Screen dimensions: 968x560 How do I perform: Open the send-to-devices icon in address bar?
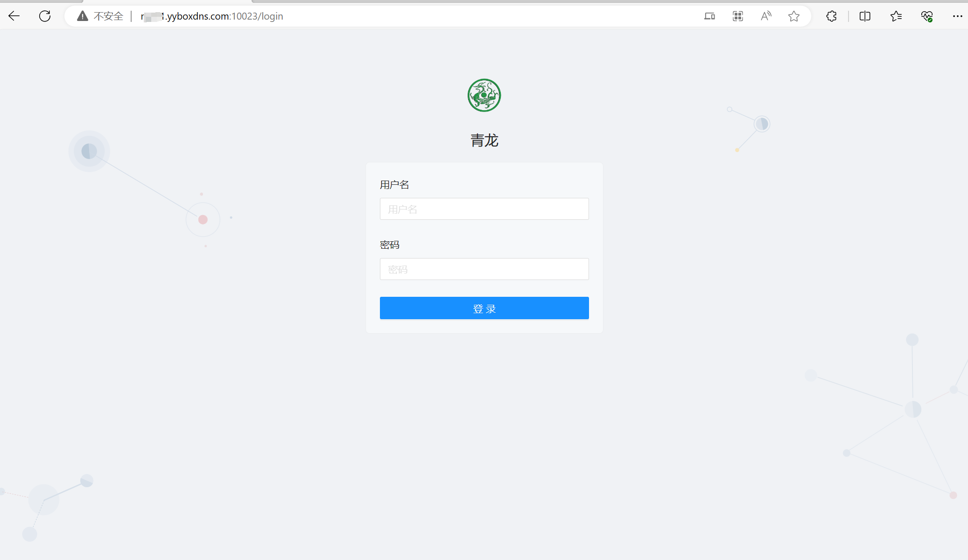pos(709,16)
